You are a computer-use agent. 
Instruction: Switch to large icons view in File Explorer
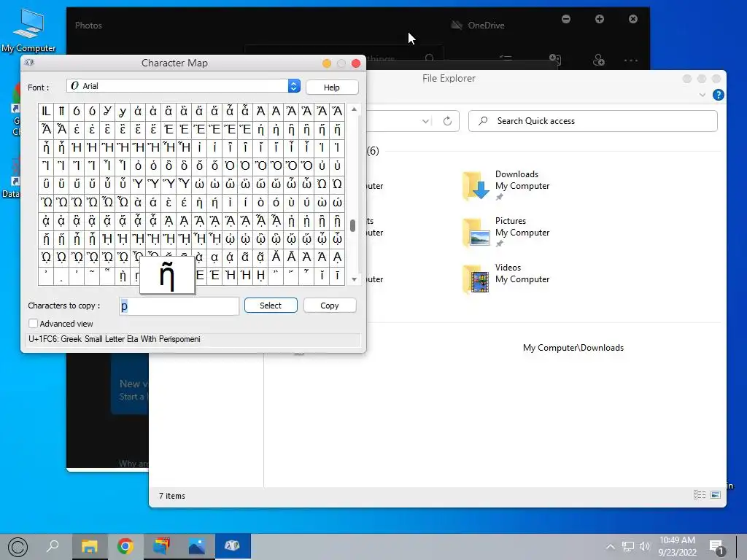(x=716, y=495)
